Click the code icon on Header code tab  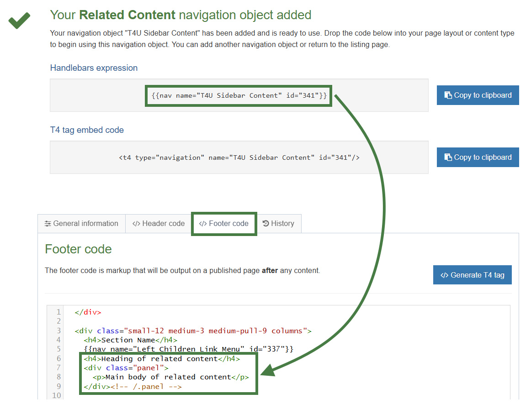tap(137, 223)
